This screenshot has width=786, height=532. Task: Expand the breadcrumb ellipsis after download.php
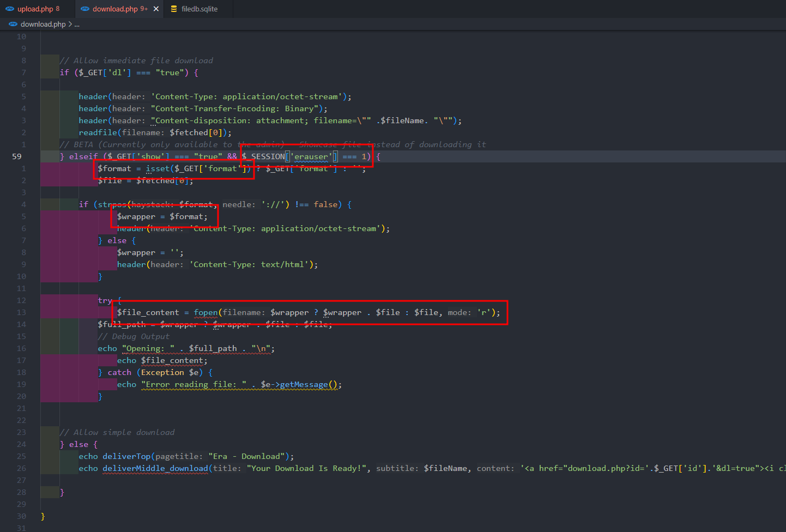tap(77, 24)
